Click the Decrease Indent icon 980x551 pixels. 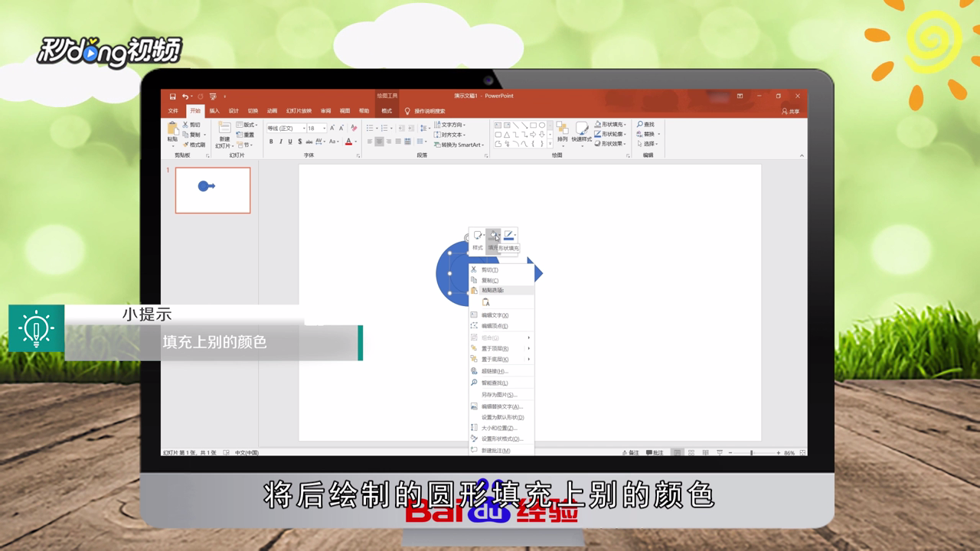402,128
